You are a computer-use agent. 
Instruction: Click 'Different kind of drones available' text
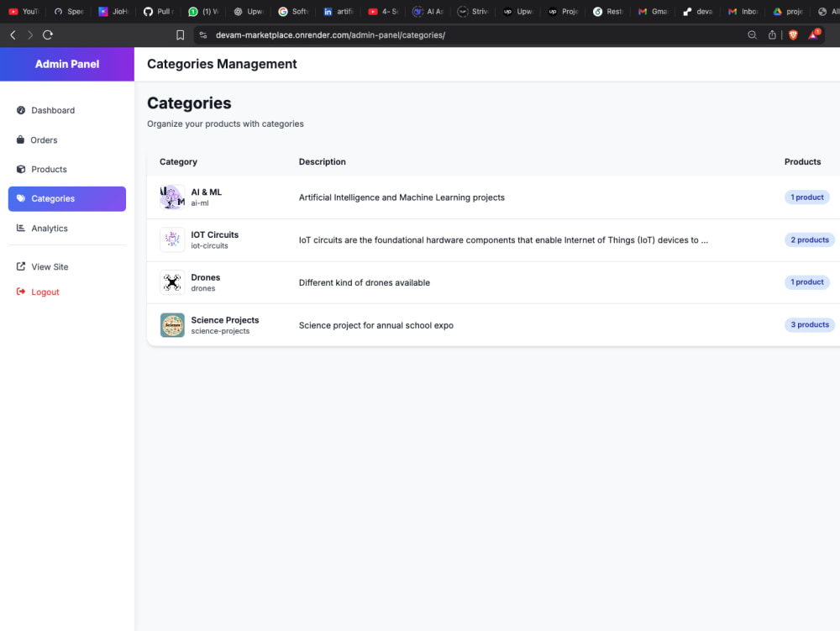(365, 283)
